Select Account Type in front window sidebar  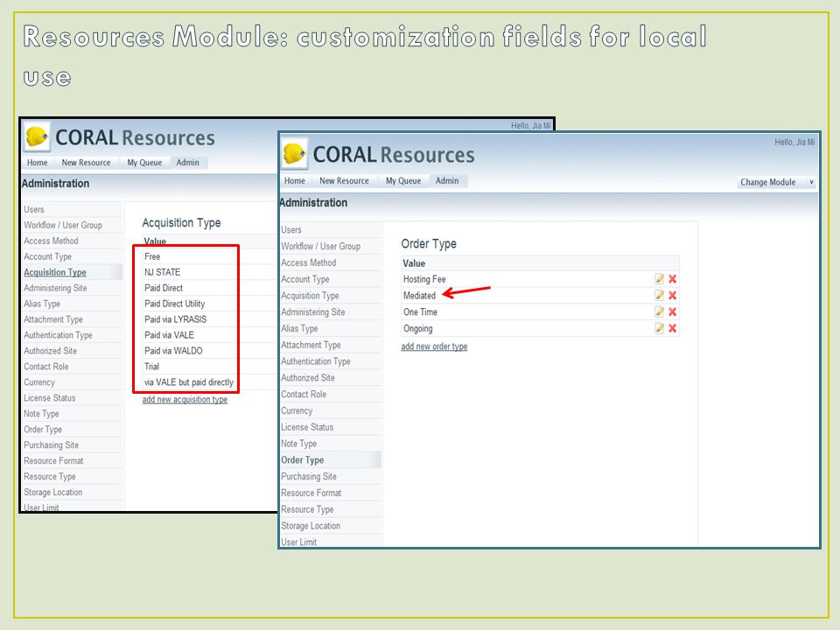(x=330, y=279)
